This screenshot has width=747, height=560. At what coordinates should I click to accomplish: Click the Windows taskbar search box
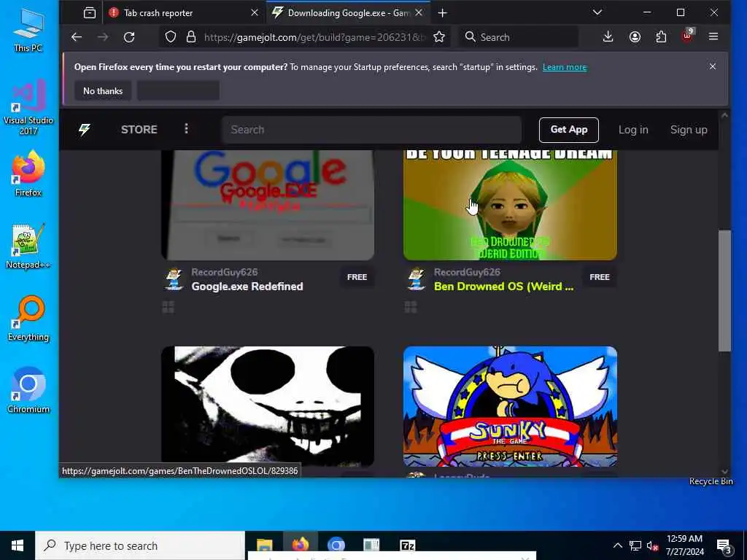[x=140, y=545]
